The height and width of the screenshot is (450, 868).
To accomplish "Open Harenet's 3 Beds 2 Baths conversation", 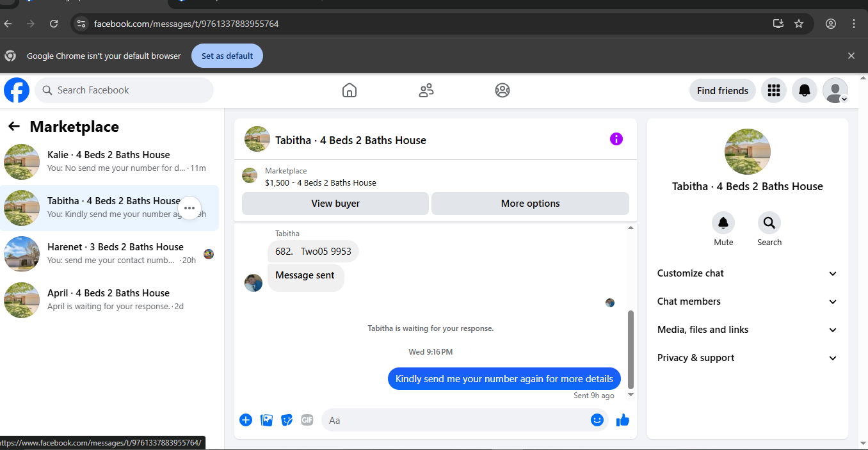I will [109, 254].
